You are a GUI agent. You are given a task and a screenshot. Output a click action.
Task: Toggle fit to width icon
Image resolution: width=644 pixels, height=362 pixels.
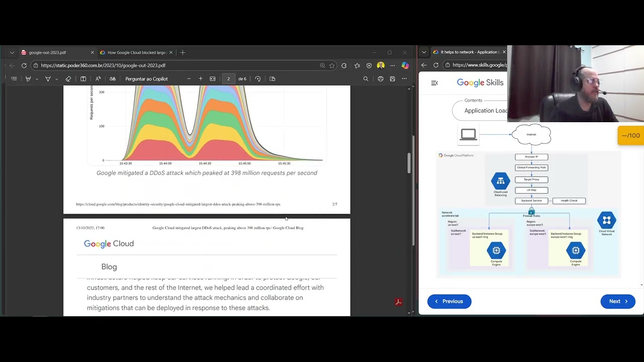[213, 79]
